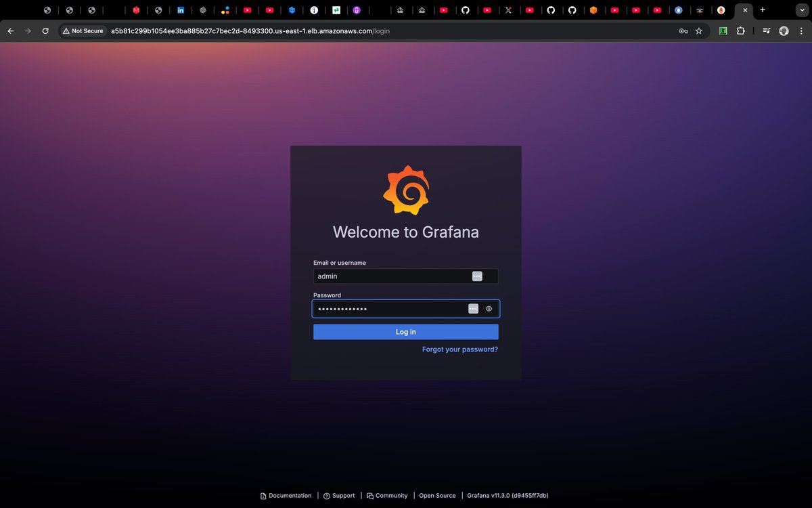812x508 pixels.
Task: Switch to the white info circle tab
Action: click(x=314, y=10)
